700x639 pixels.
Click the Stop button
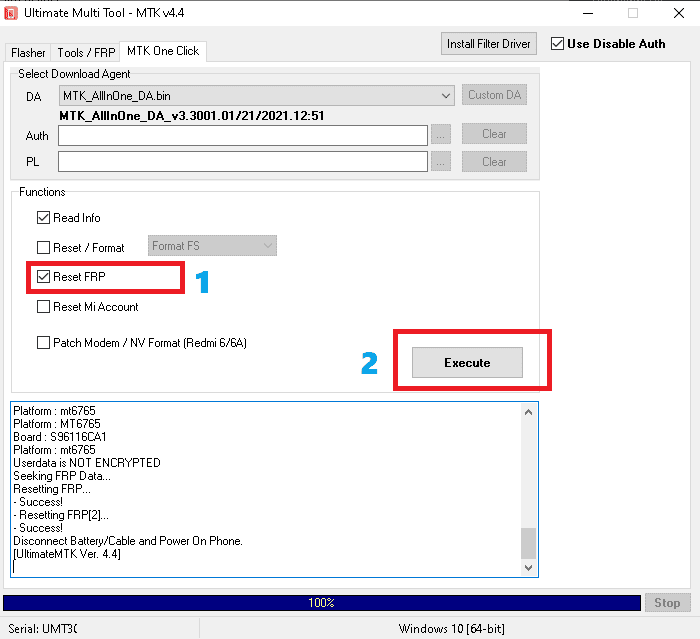point(667,603)
